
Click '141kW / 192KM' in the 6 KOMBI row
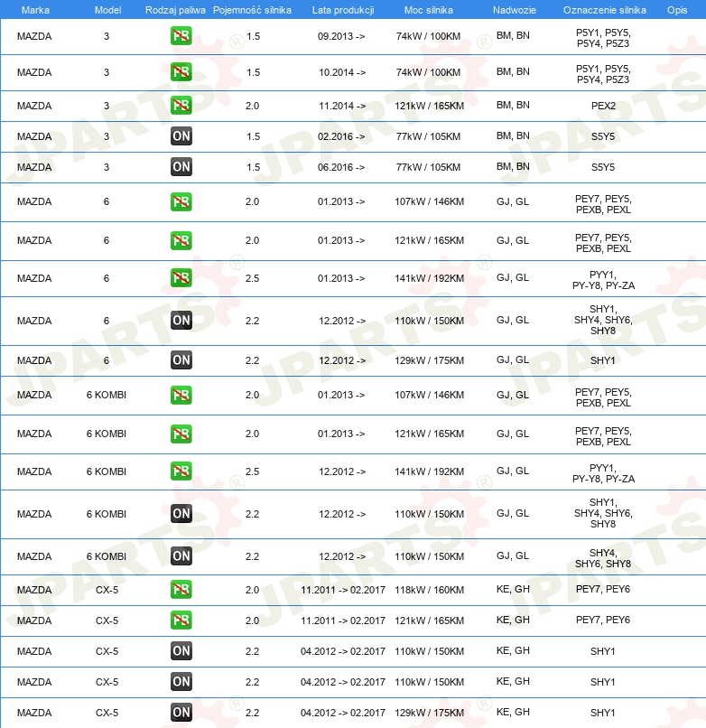tap(429, 471)
